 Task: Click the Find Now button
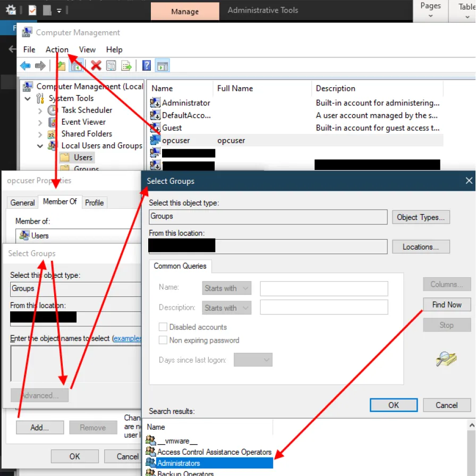(x=447, y=304)
